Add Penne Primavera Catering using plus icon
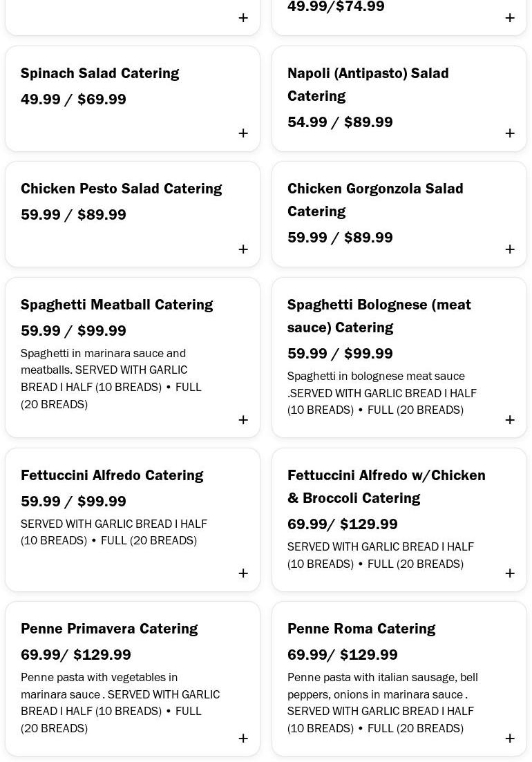 coord(243,739)
